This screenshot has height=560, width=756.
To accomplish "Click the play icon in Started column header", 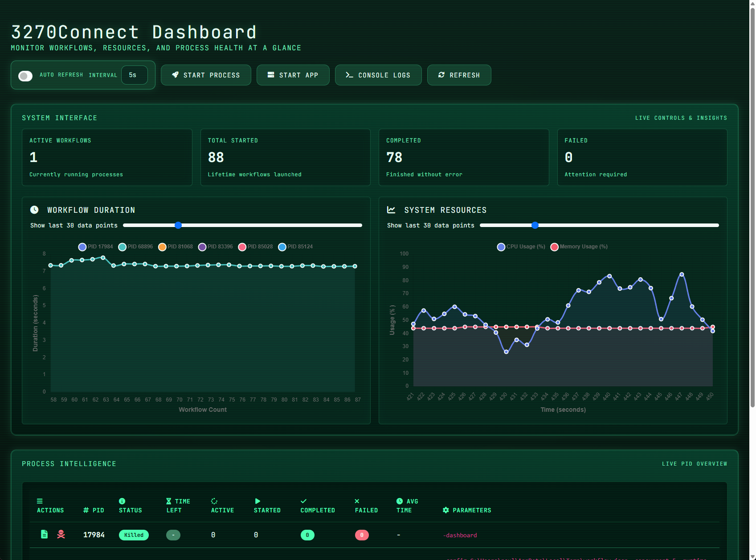I will (257, 501).
